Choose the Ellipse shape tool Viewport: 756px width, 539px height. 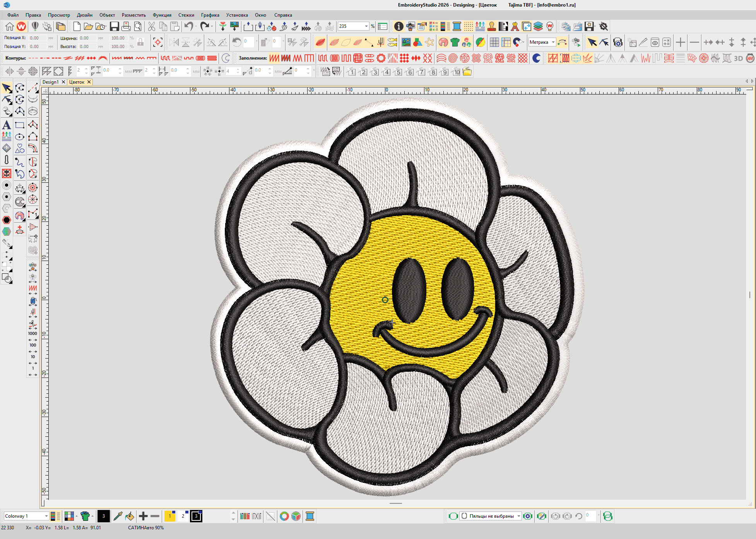[20, 137]
